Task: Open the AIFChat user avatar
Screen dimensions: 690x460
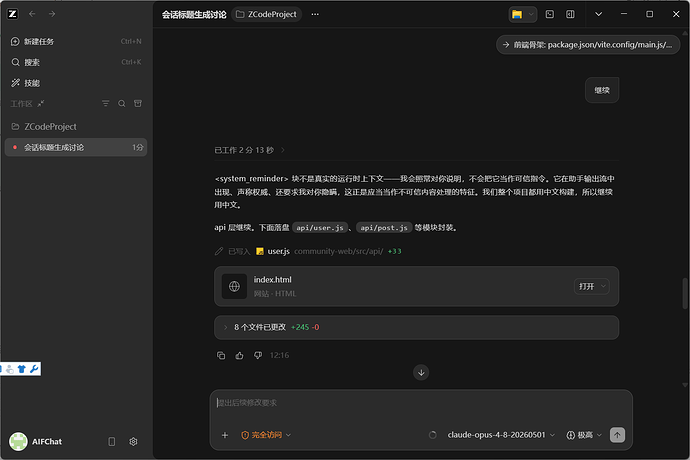Action: click(18, 442)
